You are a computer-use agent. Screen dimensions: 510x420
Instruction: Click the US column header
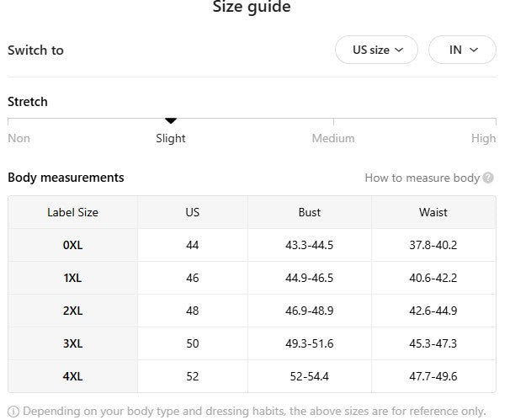tap(193, 212)
